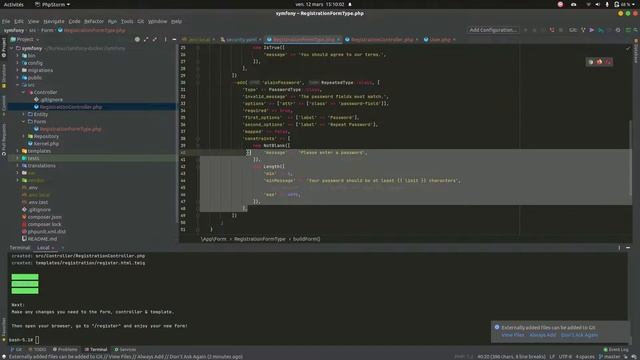
Task: Expand the public folder
Action: point(18,78)
